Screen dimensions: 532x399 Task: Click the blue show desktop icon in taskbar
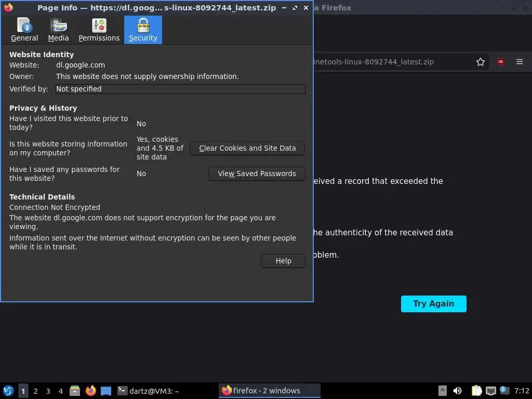point(106,391)
